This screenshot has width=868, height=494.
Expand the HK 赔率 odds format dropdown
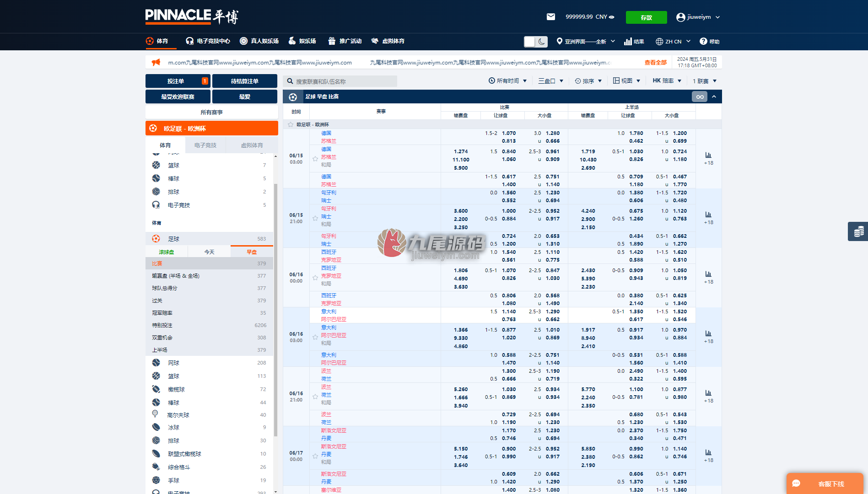[x=667, y=81]
